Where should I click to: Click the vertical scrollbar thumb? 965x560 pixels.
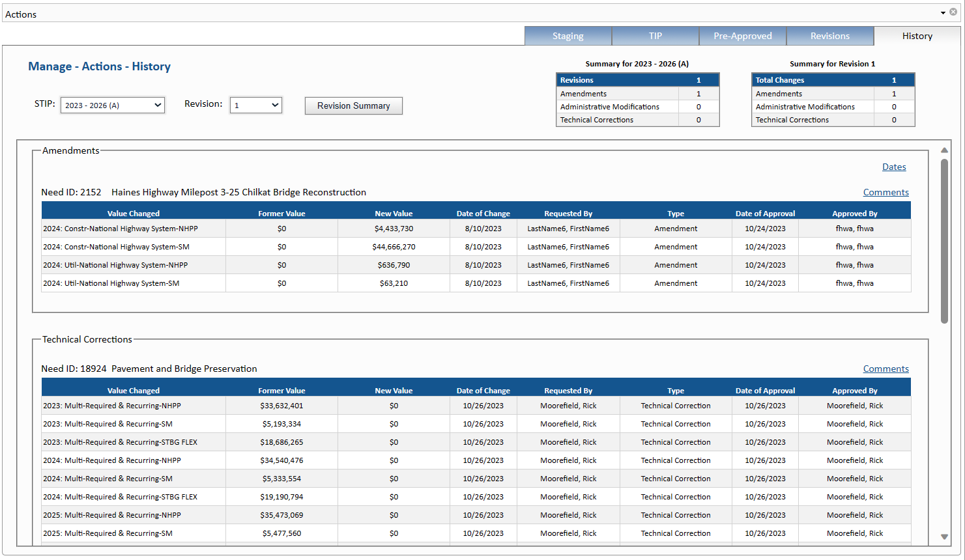pos(944,241)
